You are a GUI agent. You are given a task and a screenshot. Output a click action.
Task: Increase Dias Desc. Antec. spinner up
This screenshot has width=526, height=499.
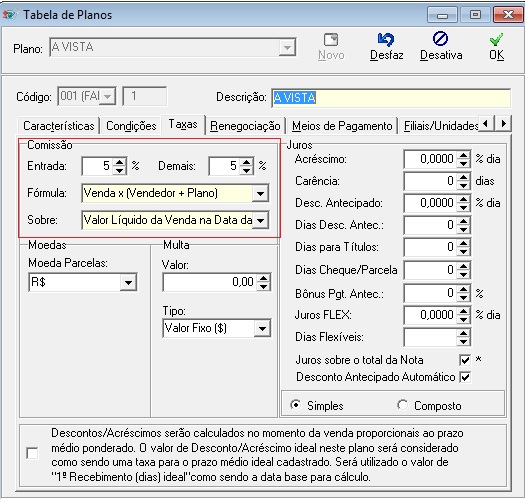[464, 221]
